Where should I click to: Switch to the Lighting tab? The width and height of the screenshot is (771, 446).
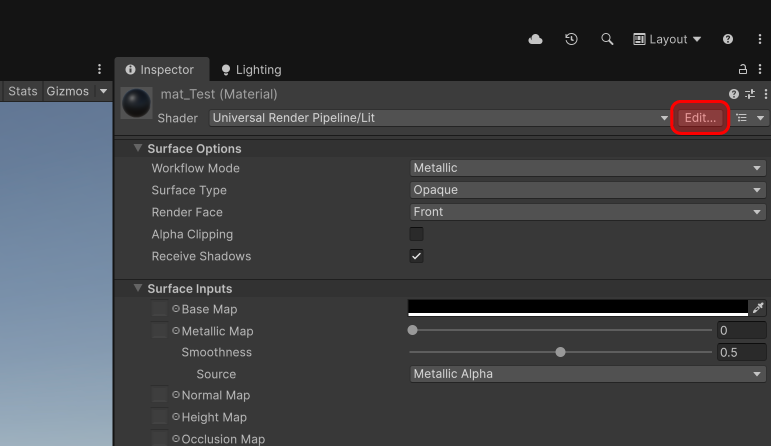(251, 69)
